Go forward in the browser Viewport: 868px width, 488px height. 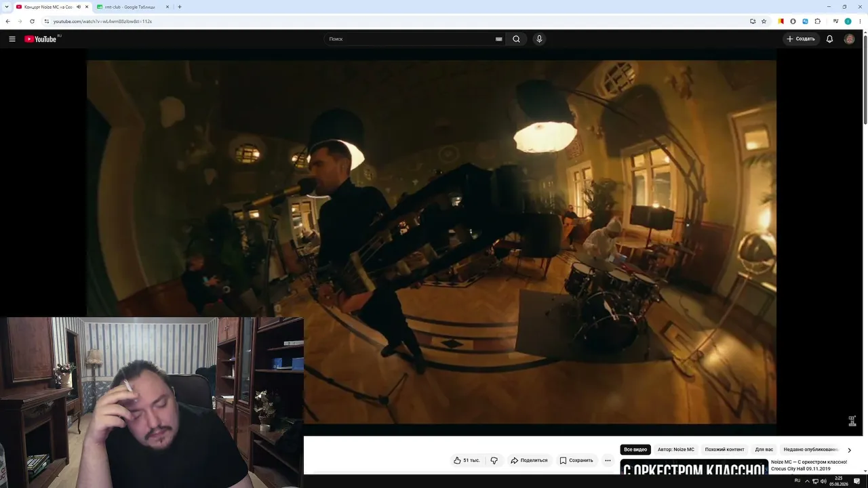tap(19, 21)
